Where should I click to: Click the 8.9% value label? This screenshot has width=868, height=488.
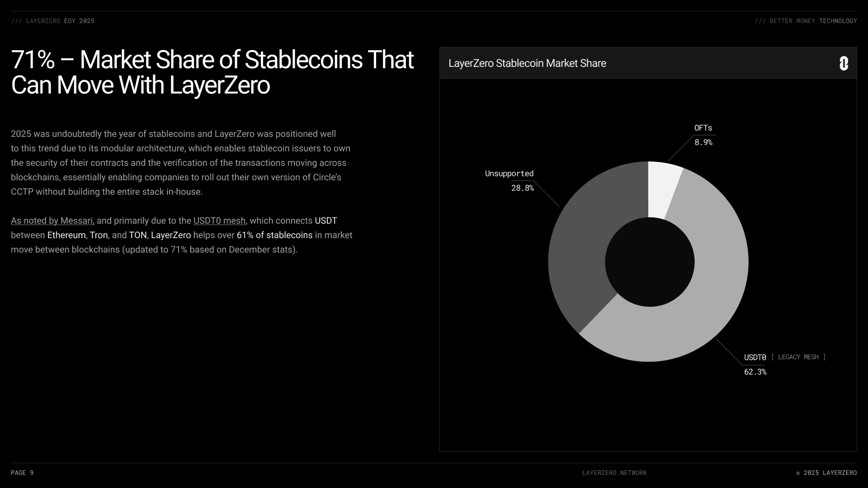[x=703, y=142]
